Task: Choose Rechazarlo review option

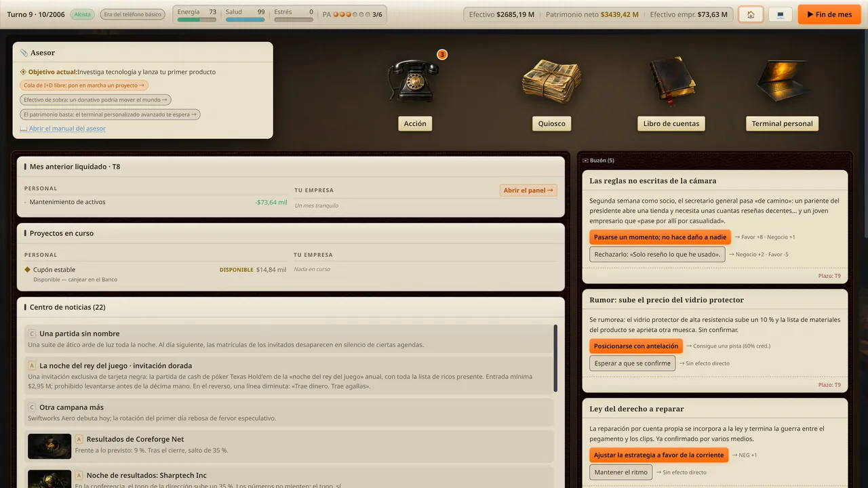Action: pos(657,254)
